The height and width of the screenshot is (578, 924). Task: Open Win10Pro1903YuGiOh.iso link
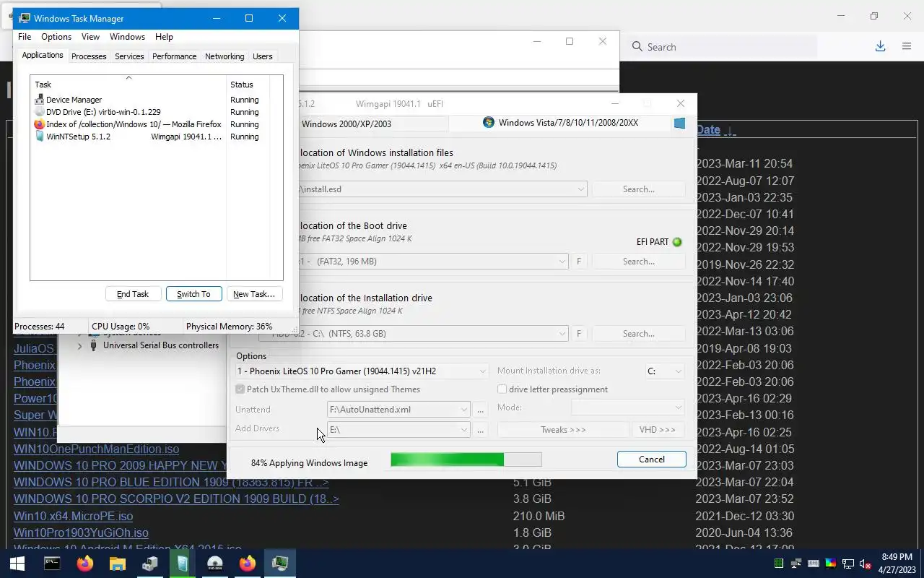pos(81,533)
